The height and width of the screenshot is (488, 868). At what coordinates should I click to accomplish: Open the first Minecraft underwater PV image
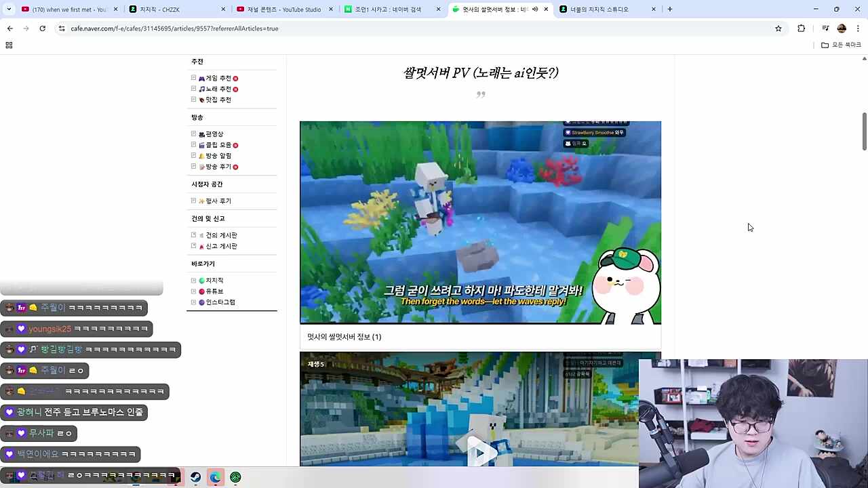point(480,222)
